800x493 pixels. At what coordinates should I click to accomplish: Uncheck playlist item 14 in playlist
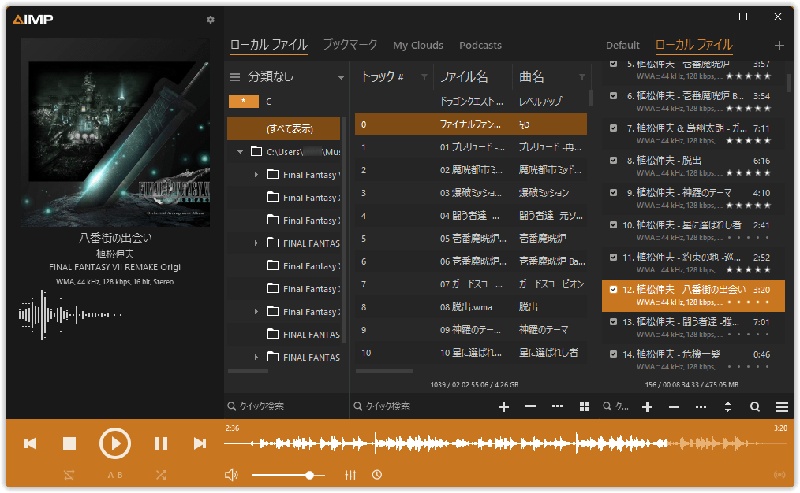click(x=613, y=354)
